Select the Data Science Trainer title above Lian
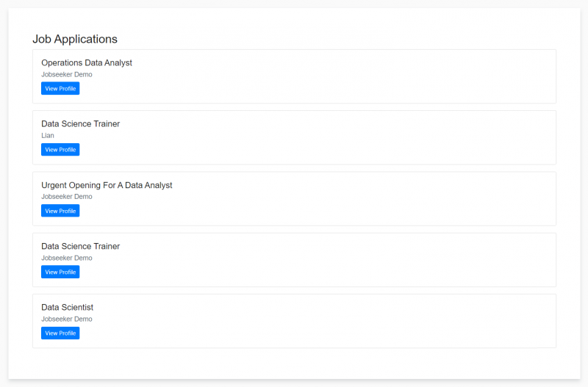This screenshot has height=387, width=588. point(80,124)
